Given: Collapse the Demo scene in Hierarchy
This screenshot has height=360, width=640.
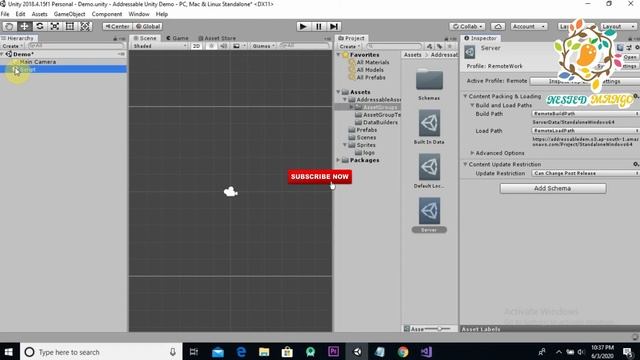Looking at the screenshot, I should (x=3, y=54).
